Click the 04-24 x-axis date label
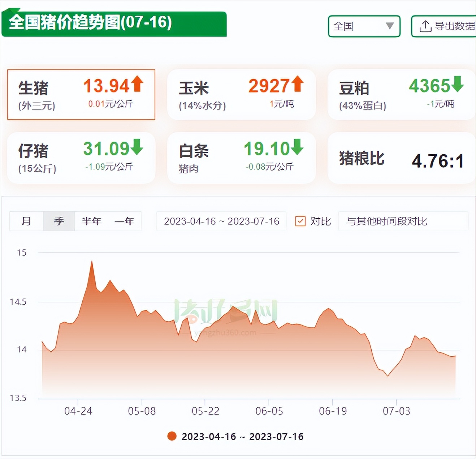This screenshot has width=476, height=459. (78, 411)
